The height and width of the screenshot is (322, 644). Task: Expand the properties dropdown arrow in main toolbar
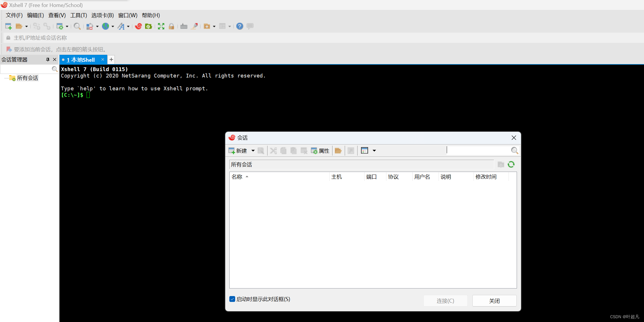point(67,27)
